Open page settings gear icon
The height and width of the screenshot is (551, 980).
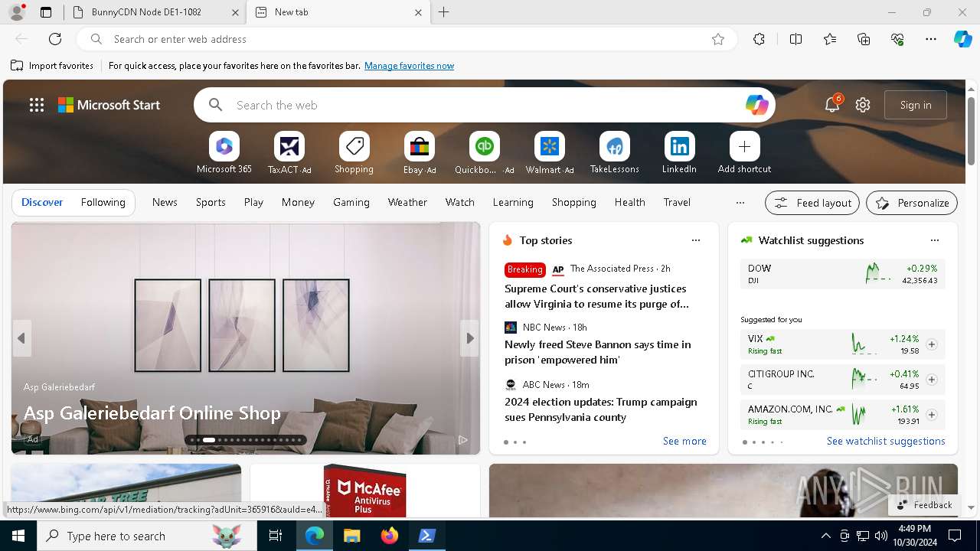point(863,105)
